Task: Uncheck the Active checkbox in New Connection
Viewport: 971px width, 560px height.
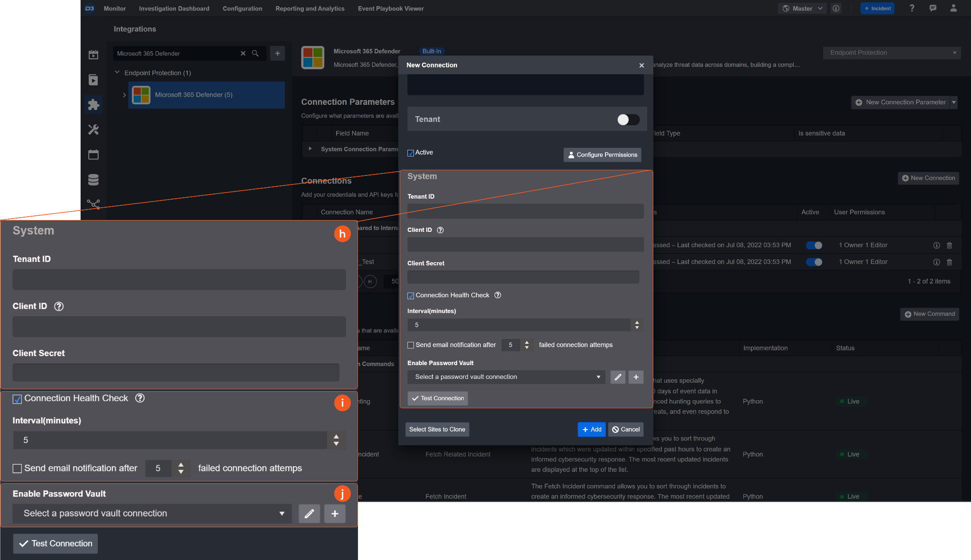Action: [411, 153]
